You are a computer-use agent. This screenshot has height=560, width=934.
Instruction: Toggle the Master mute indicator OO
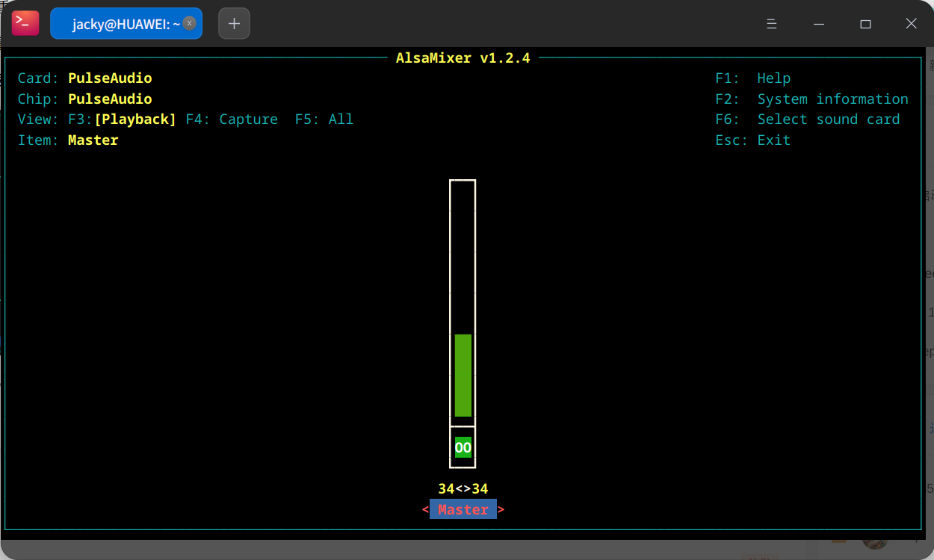463,448
